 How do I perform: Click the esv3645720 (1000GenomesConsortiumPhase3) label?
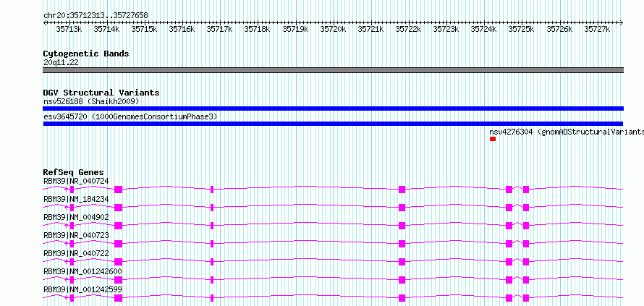[130, 117]
